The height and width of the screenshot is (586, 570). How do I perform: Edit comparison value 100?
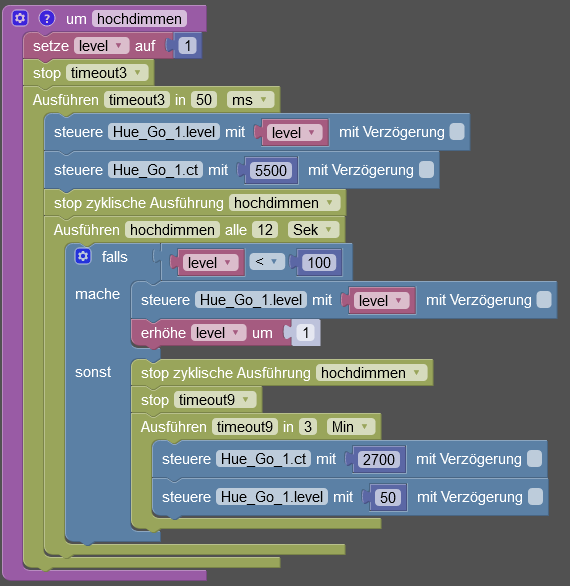(x=319, y=263)
